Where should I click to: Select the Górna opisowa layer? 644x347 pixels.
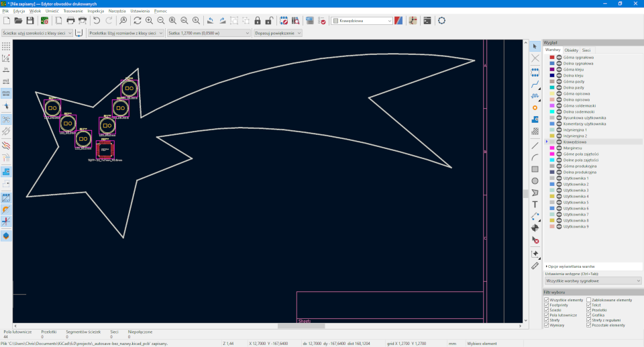point(576,94)
